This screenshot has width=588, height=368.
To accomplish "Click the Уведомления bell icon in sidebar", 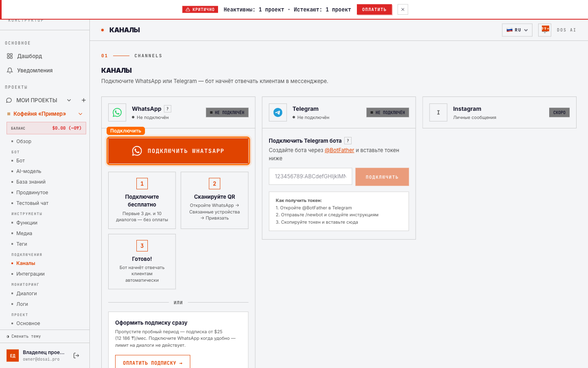I will [x=10, y=70].
